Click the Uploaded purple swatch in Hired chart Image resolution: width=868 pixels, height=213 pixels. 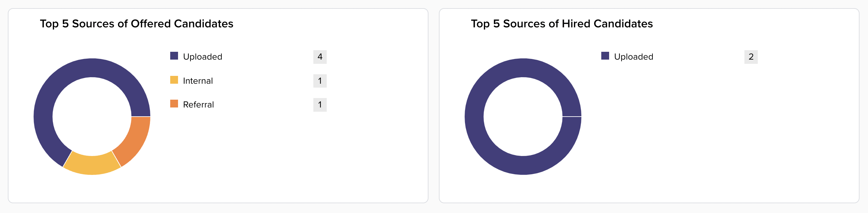pos(605,56)
